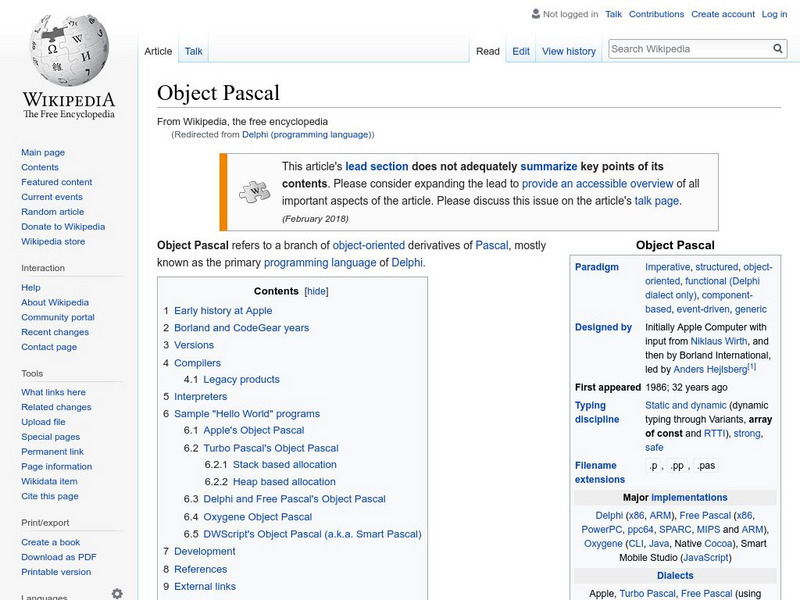800x600 pixels.
Task: Open Wikidata item link
Action: (49, 481)
